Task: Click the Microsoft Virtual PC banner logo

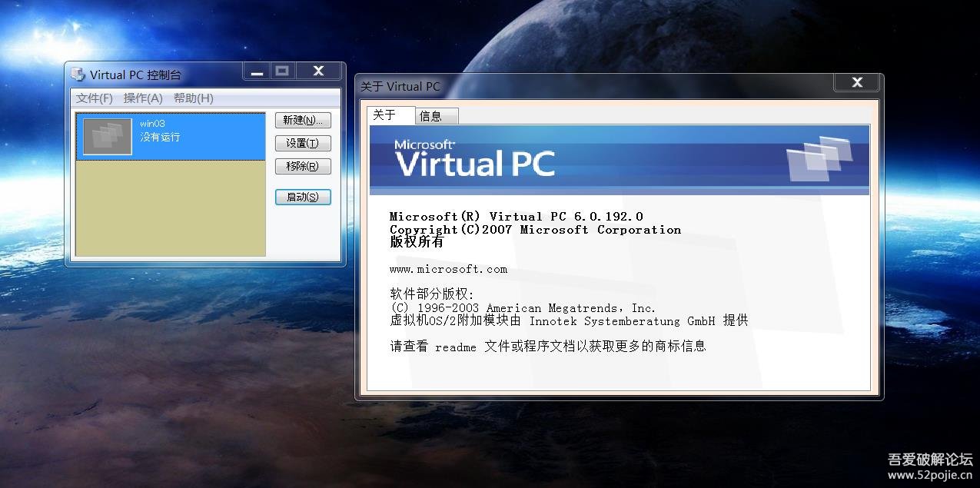Action: pyautogui.click(x=474, y=158)
